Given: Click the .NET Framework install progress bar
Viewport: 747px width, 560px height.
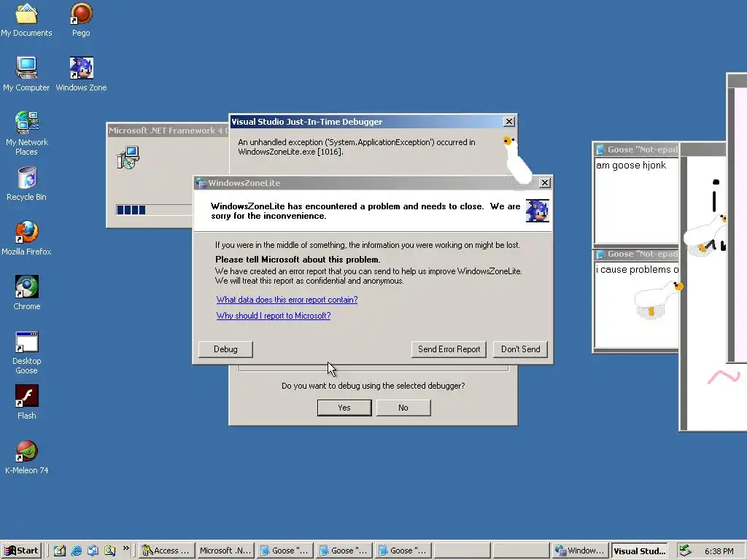Looking at the screenshot, I should click(153, 209).
